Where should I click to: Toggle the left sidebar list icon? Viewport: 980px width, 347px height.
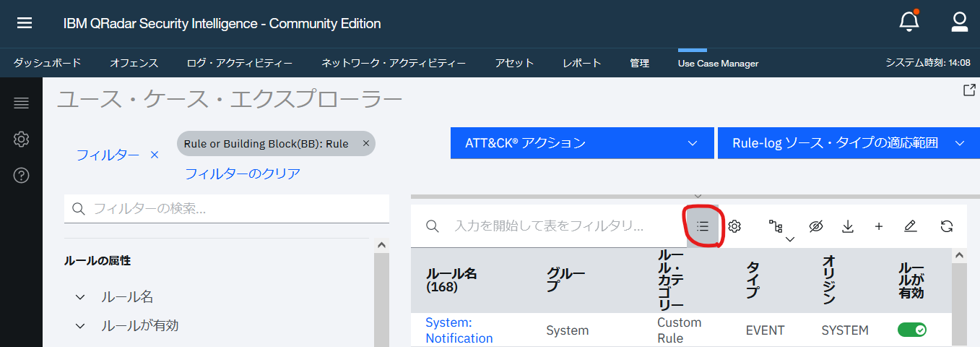pos(21,103)
